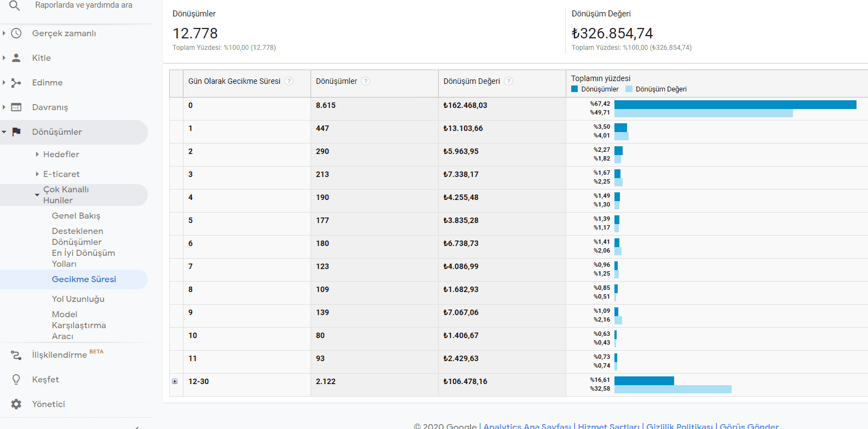The image size is (868, 429).
Task: Open the Genel Bakış report
Action: (x=76, y=216)
